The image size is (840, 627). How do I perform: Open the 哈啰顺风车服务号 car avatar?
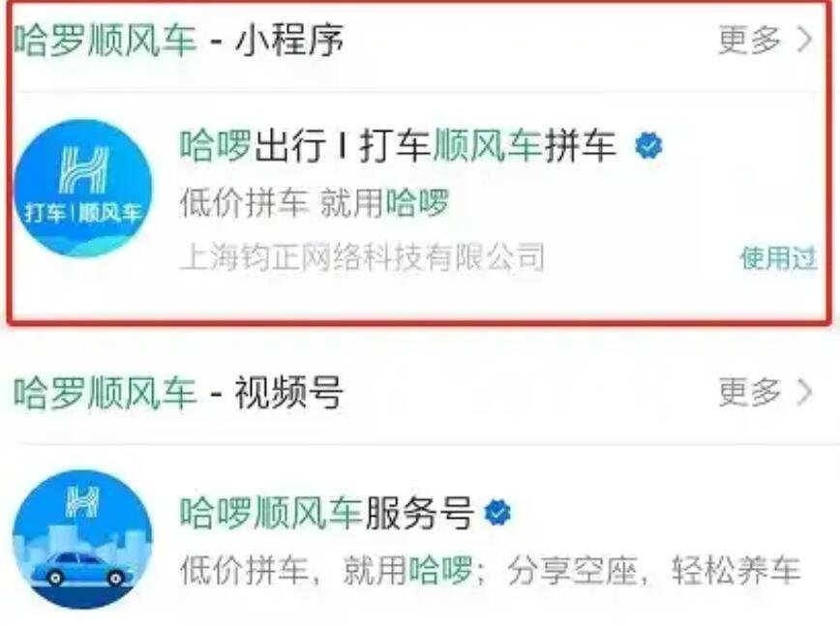pos(82,540)
